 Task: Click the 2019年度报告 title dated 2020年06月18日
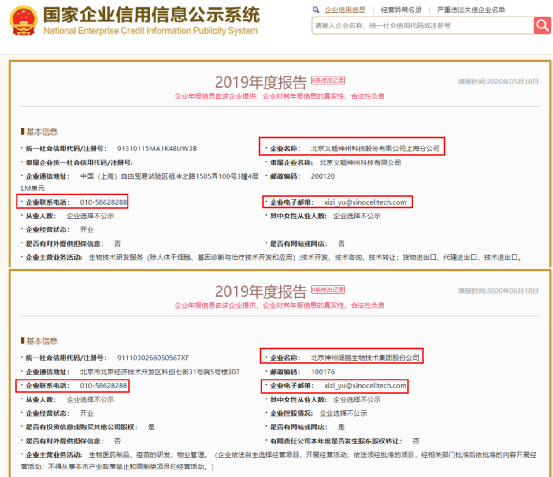[261, 292]
